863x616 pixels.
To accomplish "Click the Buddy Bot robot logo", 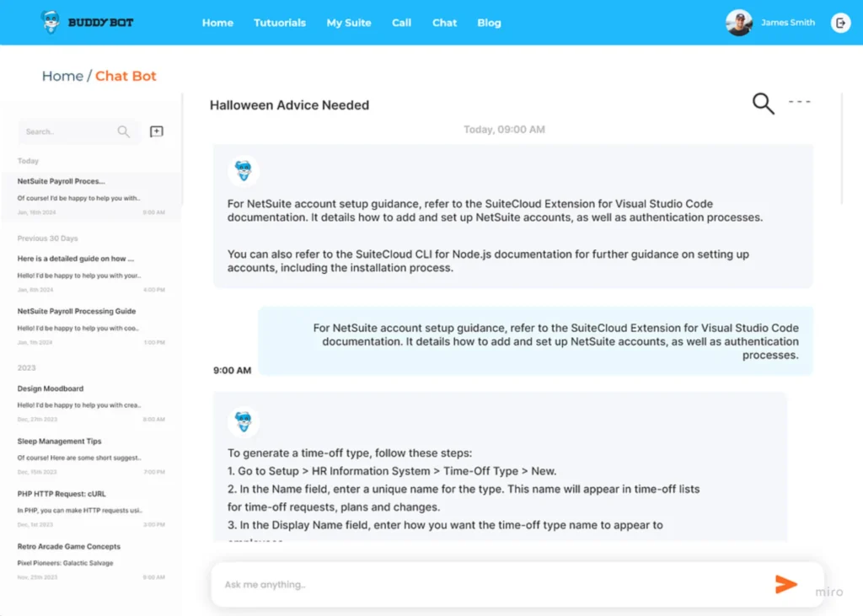I will pyautogui.click(x=51, y=22).
